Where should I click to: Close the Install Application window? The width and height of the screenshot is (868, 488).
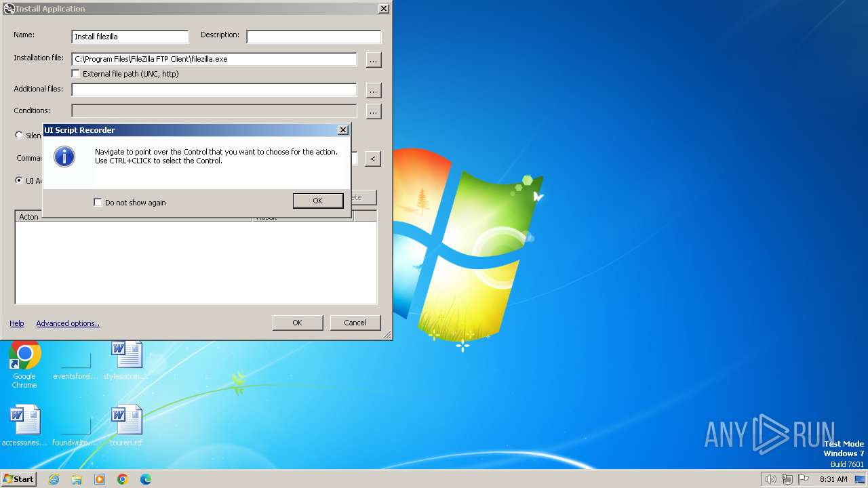[x=384, y=9]
